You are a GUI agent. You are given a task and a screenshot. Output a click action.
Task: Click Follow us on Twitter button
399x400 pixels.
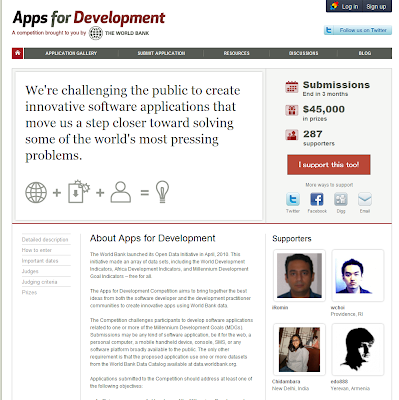click(358, 30)
